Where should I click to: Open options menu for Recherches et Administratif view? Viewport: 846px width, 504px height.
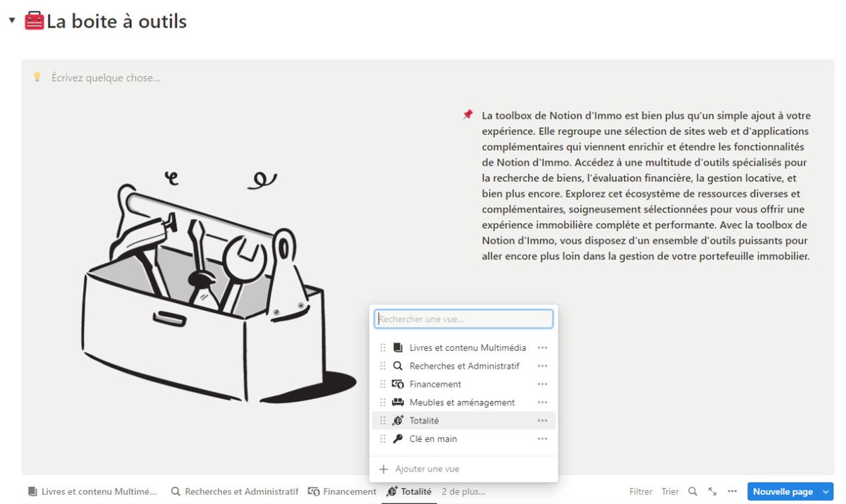(542, 366)
